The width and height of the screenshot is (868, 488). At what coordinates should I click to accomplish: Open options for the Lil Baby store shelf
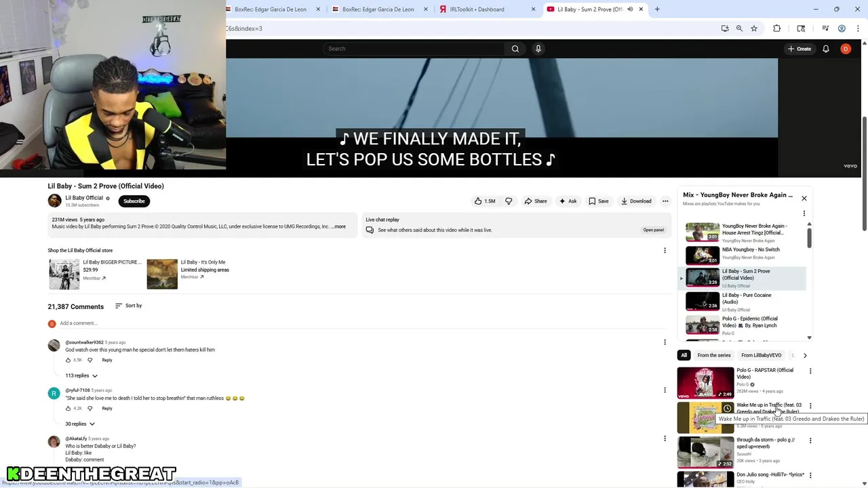point(665,251)
